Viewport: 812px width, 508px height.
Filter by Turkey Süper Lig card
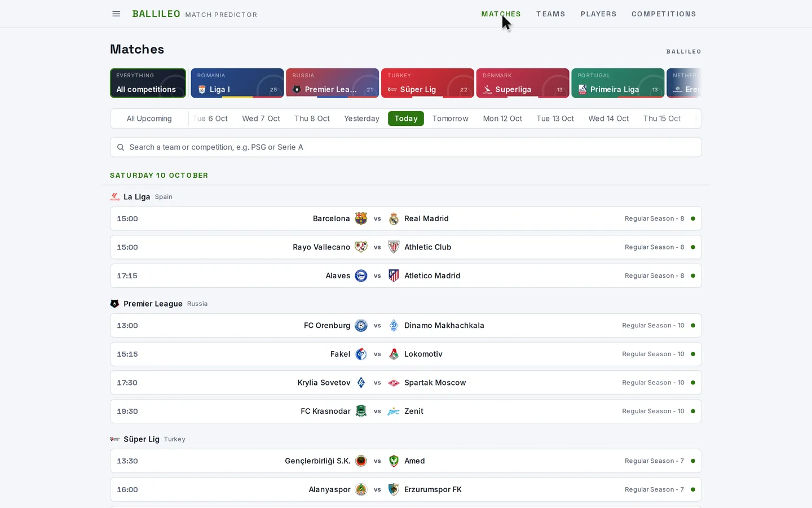click(427, 83)
